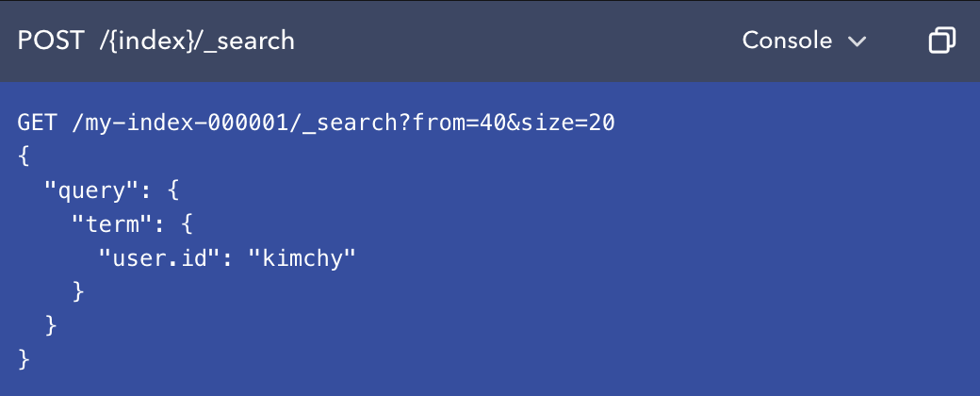
Task: Copy the code snippet with the copy icon
Action: coord(941,41)
